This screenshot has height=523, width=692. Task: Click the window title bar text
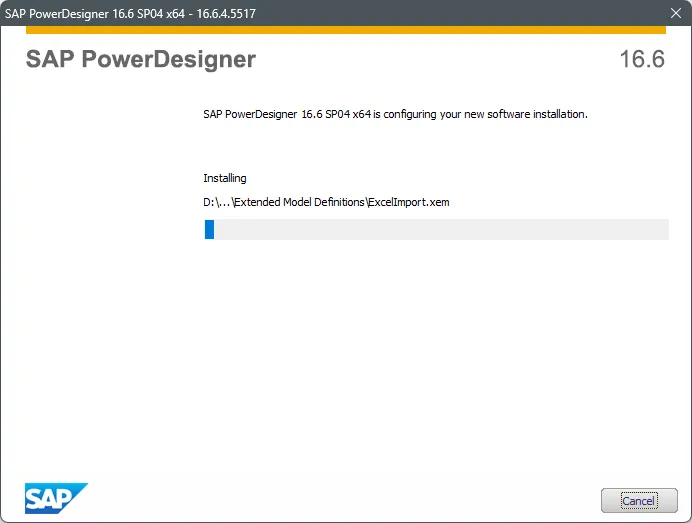click(x=130, y=13)
